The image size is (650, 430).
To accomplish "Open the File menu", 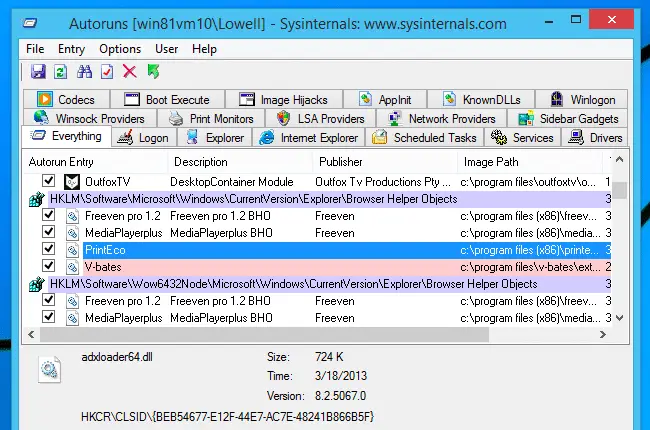I will [35, 49].
